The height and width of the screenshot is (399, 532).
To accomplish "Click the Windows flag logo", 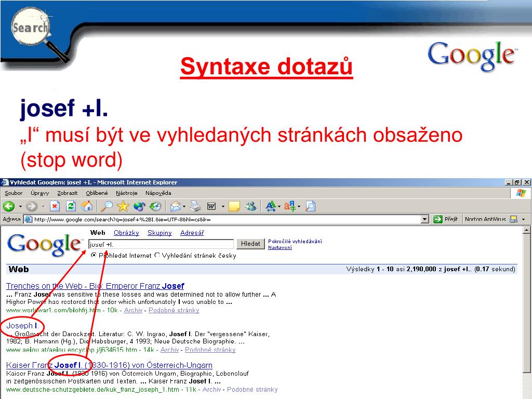I will (x=521, y=193).
